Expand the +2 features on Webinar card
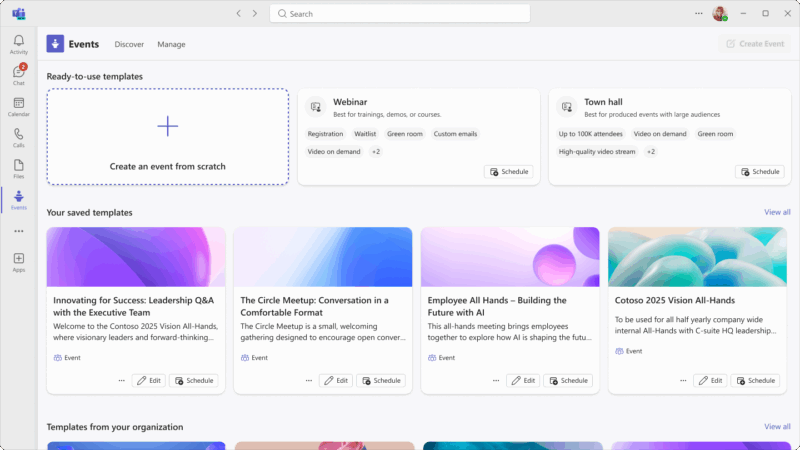Screen dimensions: 800x450 (376, 152)
